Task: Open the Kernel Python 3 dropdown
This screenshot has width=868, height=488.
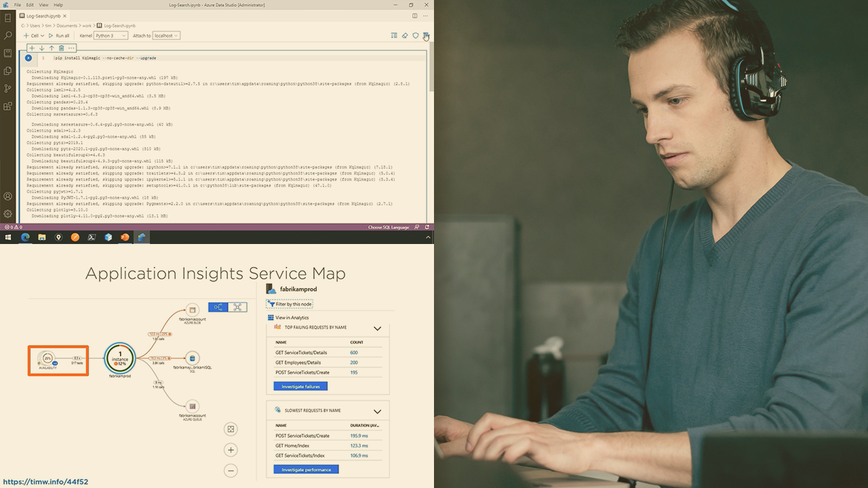Action: (x=111, y=35)
